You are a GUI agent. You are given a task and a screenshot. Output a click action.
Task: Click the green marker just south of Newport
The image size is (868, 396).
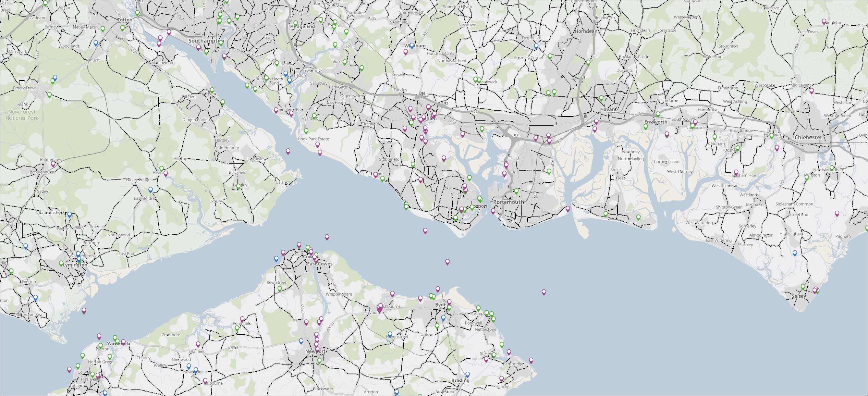(319, 360)
